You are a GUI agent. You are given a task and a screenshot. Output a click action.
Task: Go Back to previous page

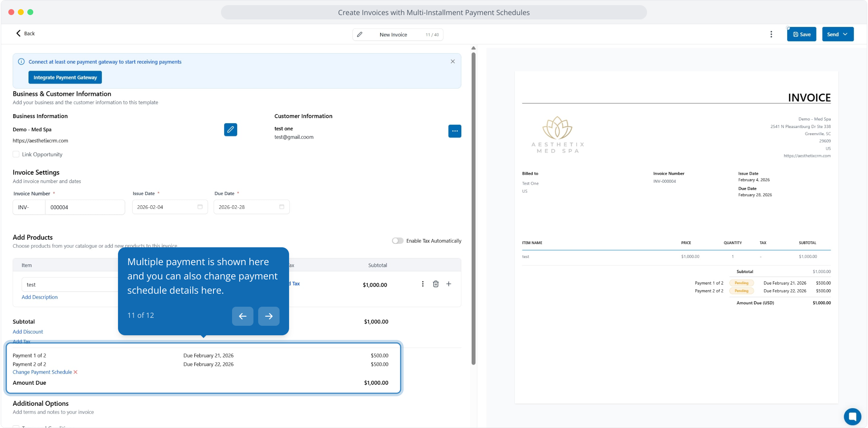click(25, 34)
